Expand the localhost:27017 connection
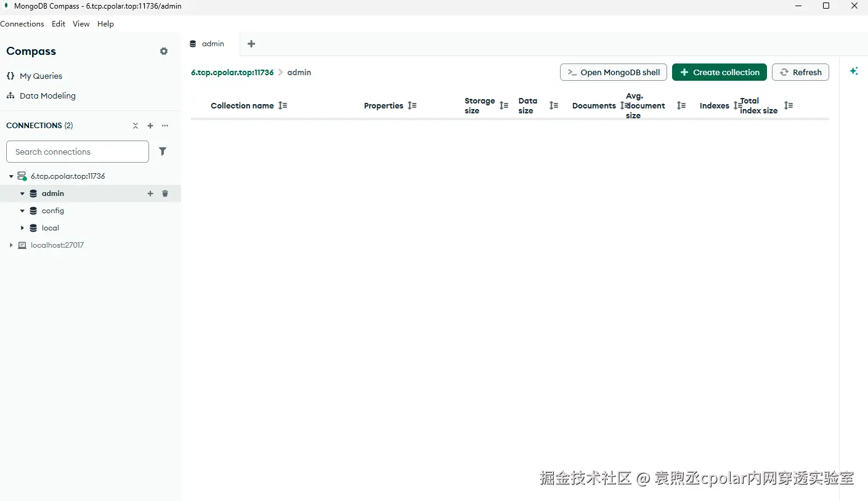Viewport: 868px width, 501px height. 11,245
